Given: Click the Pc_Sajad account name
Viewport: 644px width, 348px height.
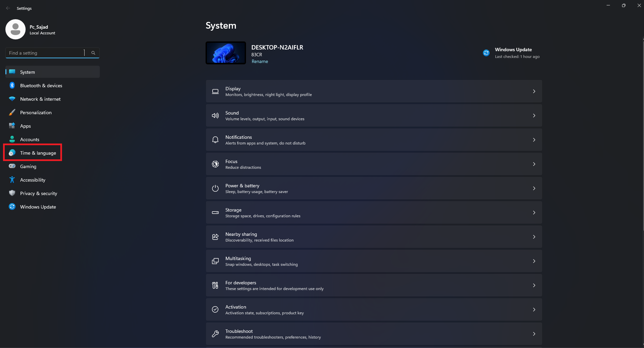Looking at the screenshot, I should coord(39,27).
